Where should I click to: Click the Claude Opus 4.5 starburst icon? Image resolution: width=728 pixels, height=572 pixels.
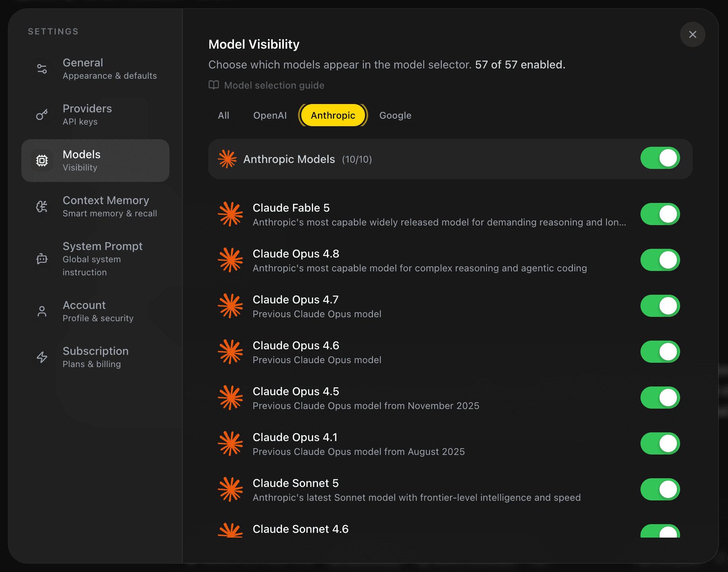(230, 398)
